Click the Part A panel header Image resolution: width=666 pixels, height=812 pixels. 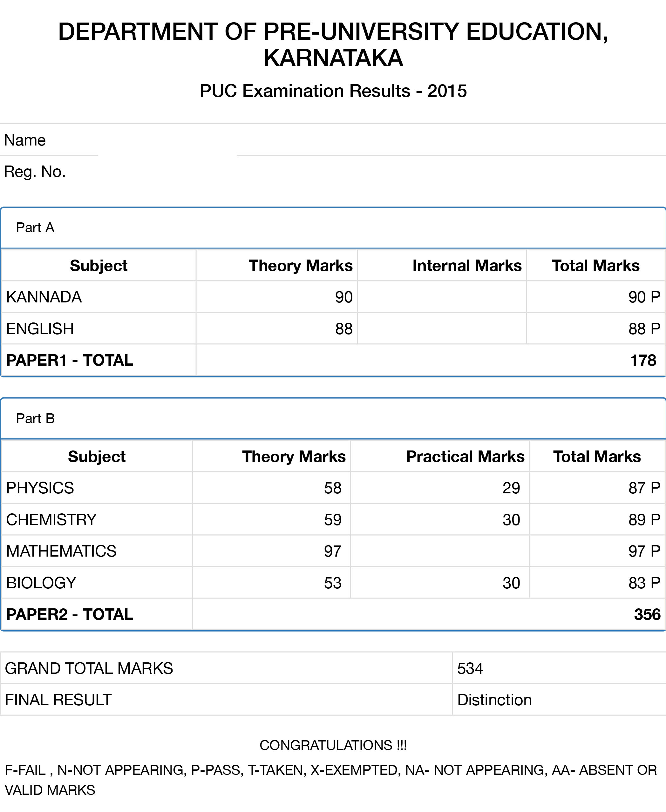35,228
